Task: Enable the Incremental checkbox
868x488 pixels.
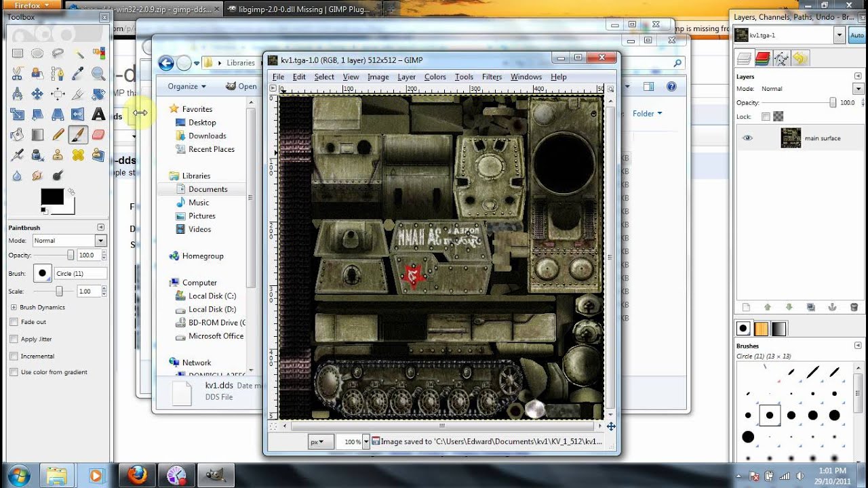Action: click(x=14, y=356)
